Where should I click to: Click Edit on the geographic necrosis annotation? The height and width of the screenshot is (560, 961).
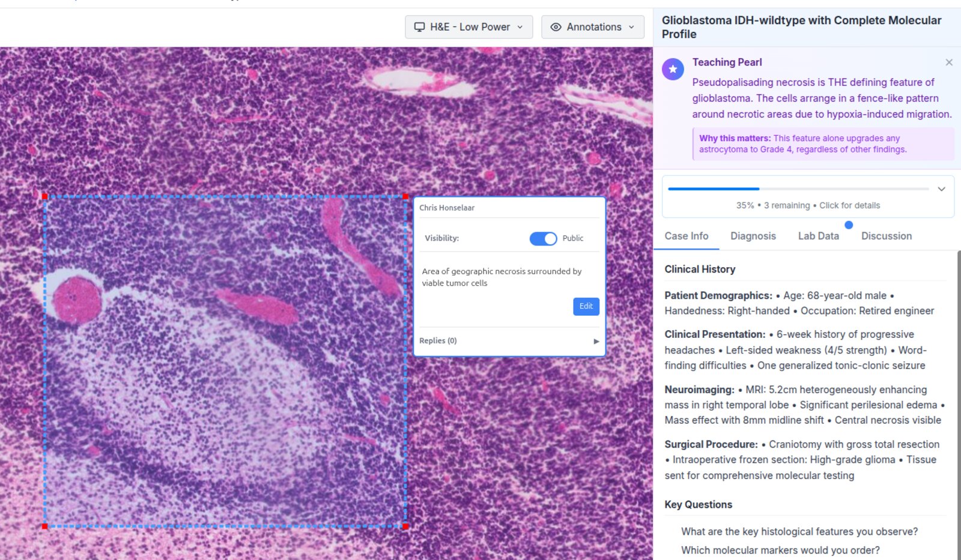586,307
